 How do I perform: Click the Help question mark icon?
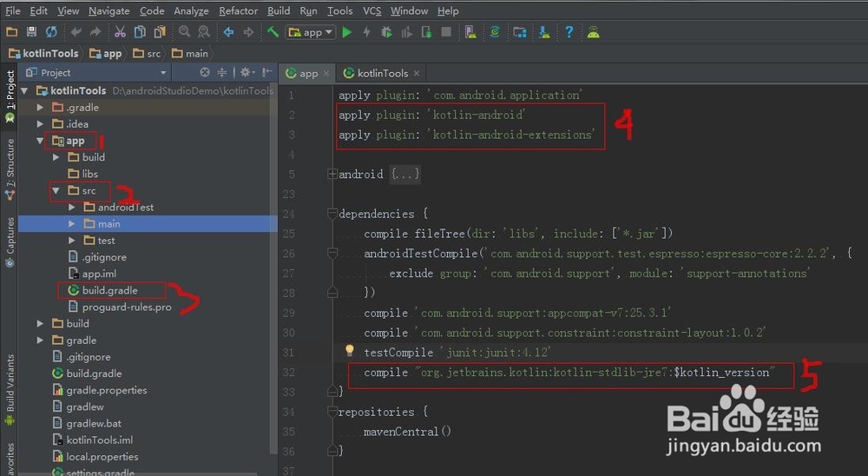point(569,32)
